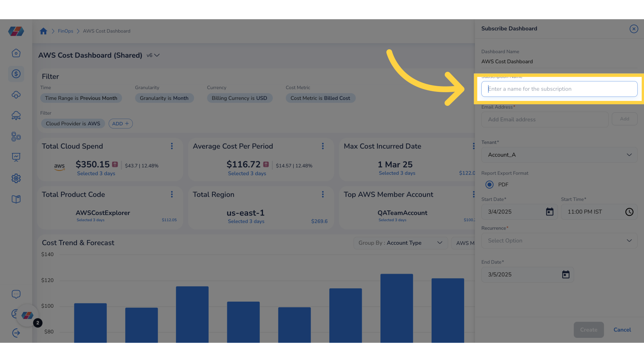Click the logout arrow sidebar icon
Viewport: 644px width, 362px height.
click(x=16, y=333)
